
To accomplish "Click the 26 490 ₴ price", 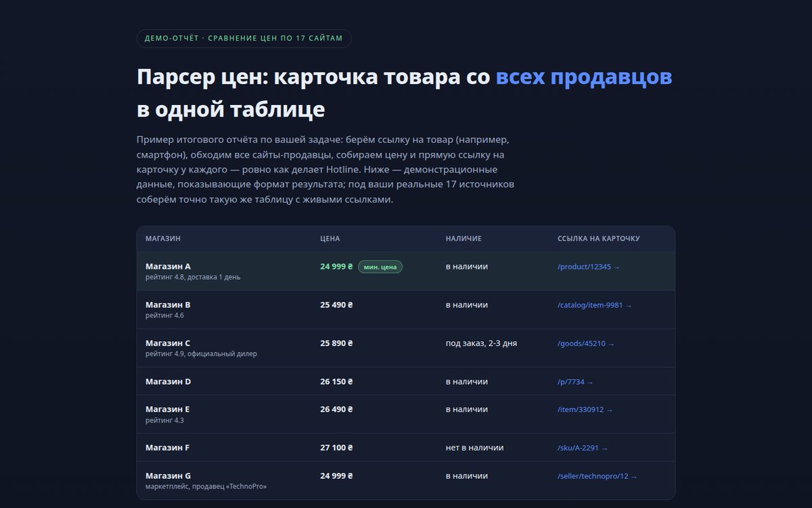I will point(336,409).
